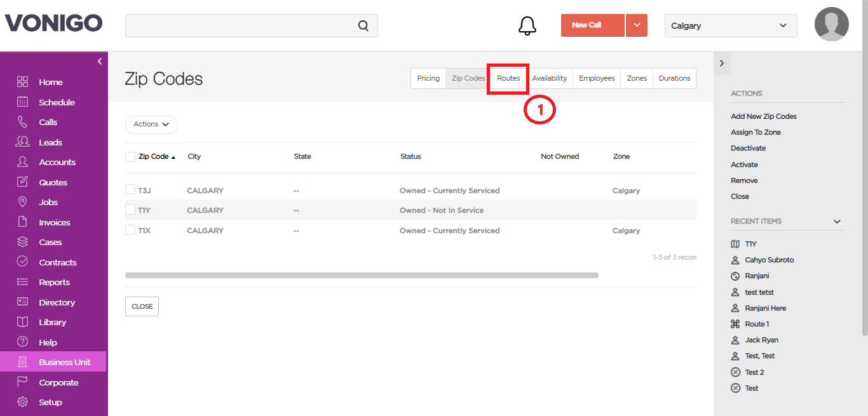Open Business Unit via the building icon
Screen dimensions: 868x416
[x=23, y=362]
